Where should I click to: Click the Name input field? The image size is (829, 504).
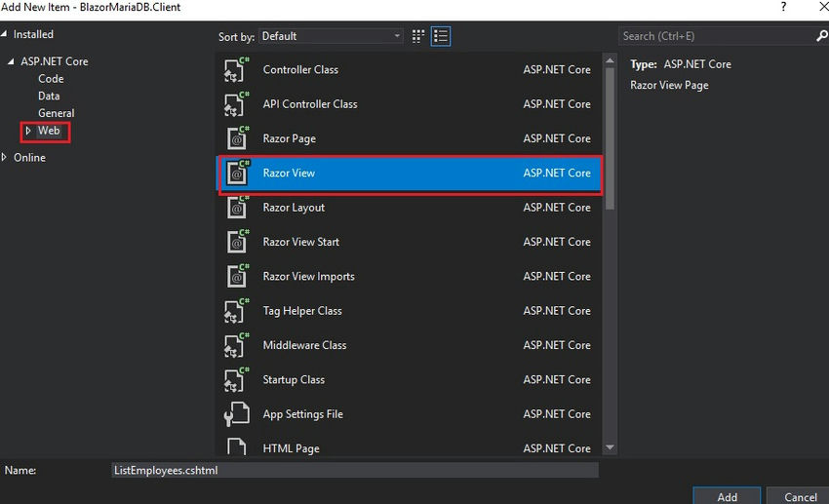coord(354,470)
